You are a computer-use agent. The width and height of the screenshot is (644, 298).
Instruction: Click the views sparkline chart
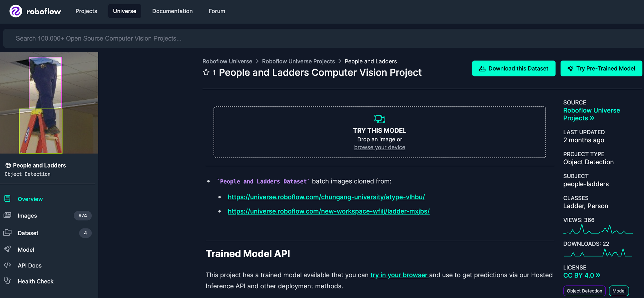tap(598, 229)
